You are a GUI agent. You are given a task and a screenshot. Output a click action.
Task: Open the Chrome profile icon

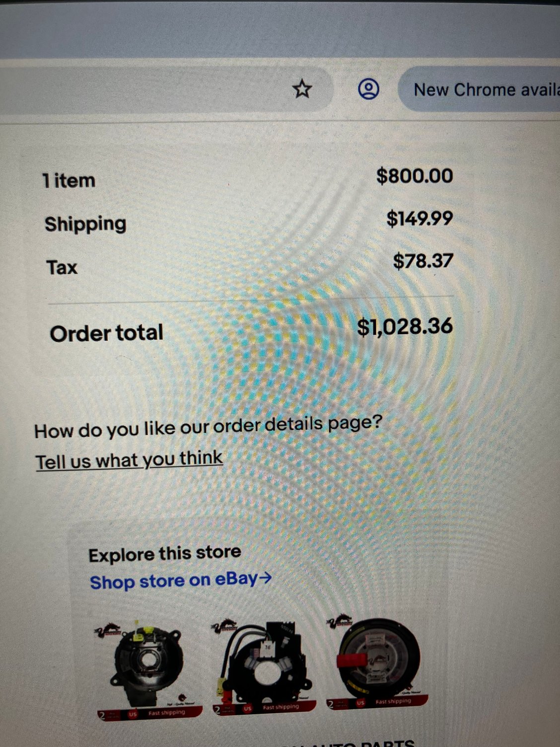tap(368, 89)
